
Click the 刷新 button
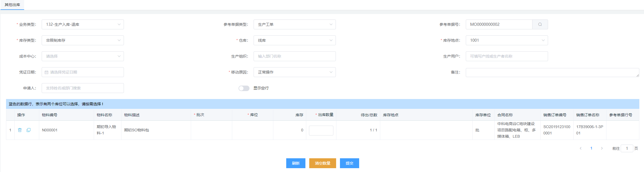[x=296, y=163]
